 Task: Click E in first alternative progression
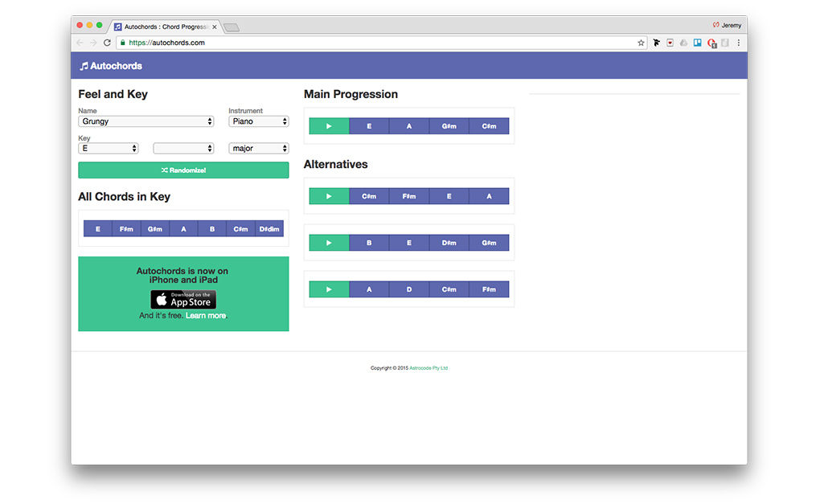(449, 196)
